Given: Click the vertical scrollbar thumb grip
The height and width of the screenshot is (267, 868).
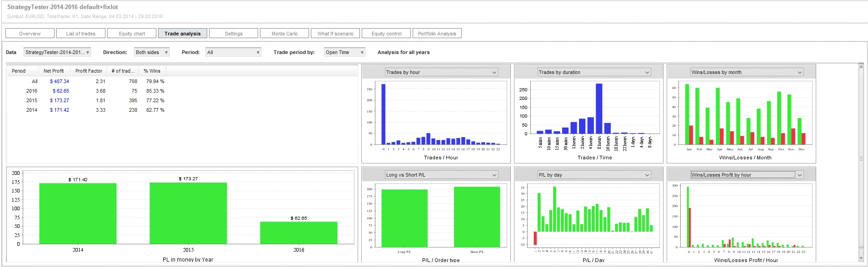Looking at the screenshot, I should pyautogui.click(x=861, y=159).
